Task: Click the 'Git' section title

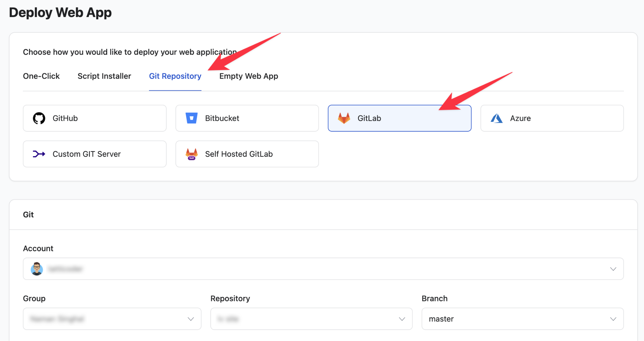Action: click(28, 215)
